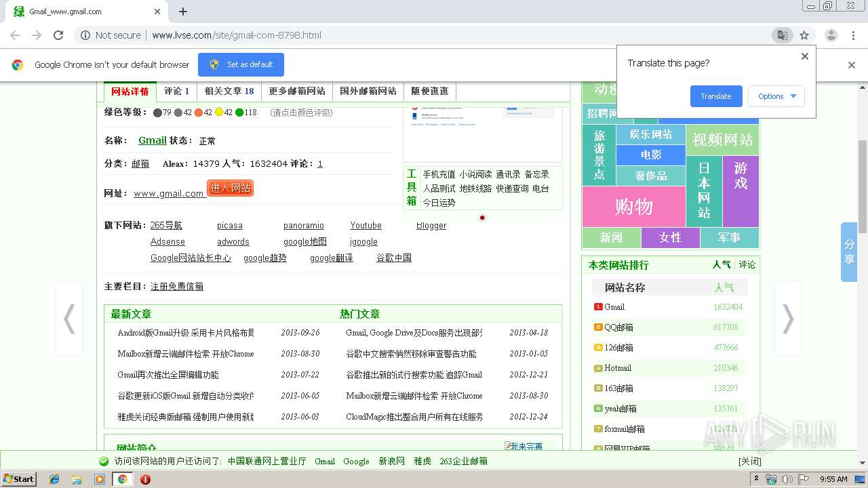The width and height of the screenshot is (868, 488).
Task: Open 163邮箱 in the ranking list
Action: 618,388
